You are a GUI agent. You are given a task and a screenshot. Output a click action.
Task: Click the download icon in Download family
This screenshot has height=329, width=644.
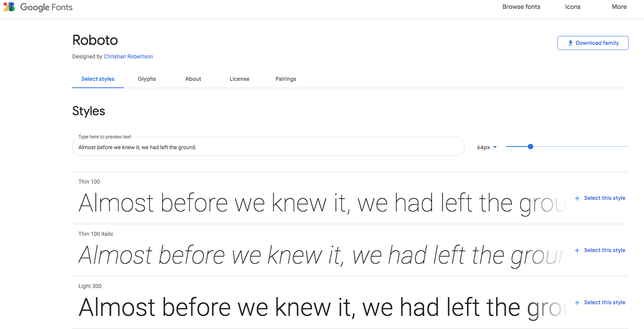(x=571, y=43)
